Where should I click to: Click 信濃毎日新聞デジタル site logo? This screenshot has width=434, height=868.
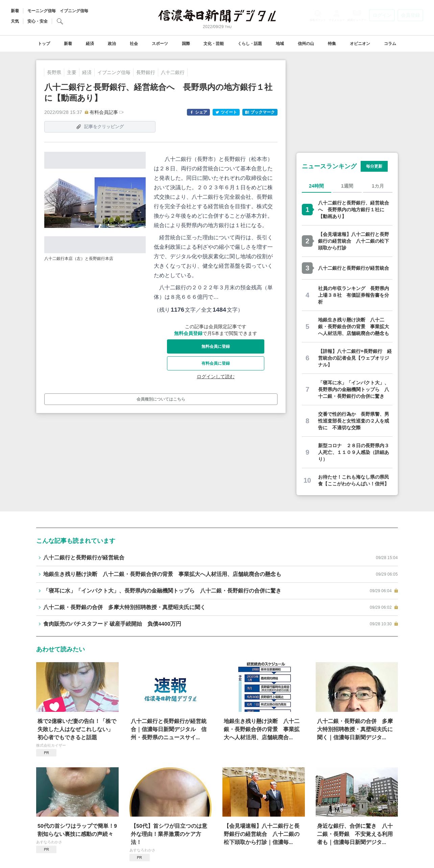(217, 16)
